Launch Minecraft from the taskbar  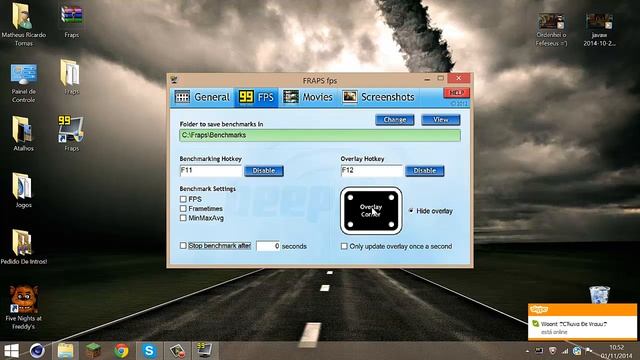pos(93,351)
